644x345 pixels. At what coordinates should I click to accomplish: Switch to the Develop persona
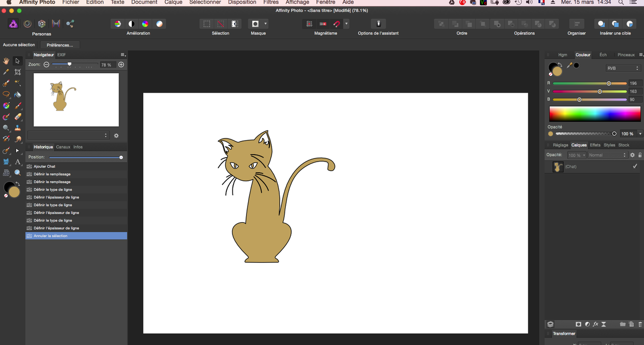click(42, 24)
